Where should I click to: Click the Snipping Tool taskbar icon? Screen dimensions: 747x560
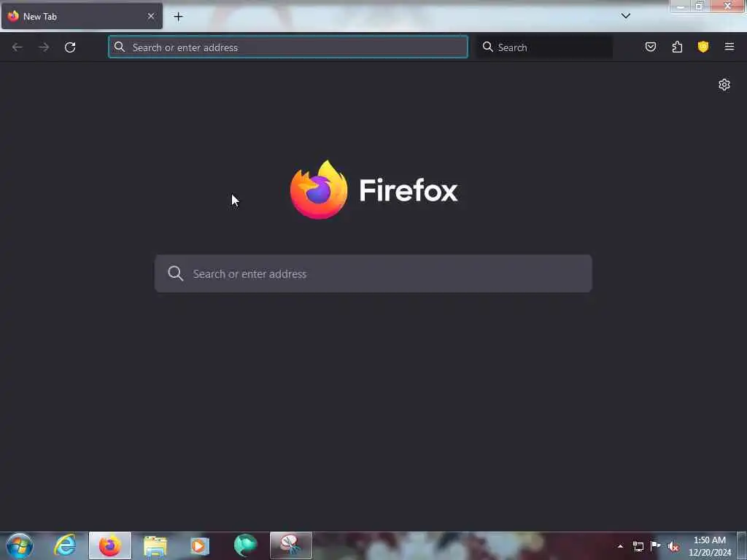(x=290, y=545)
